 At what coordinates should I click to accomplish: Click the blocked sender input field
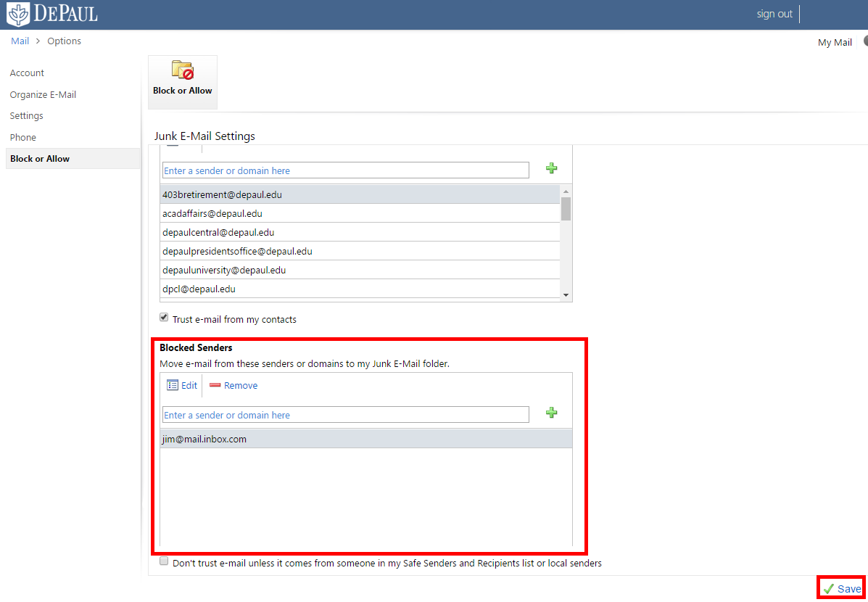[345, 415]
